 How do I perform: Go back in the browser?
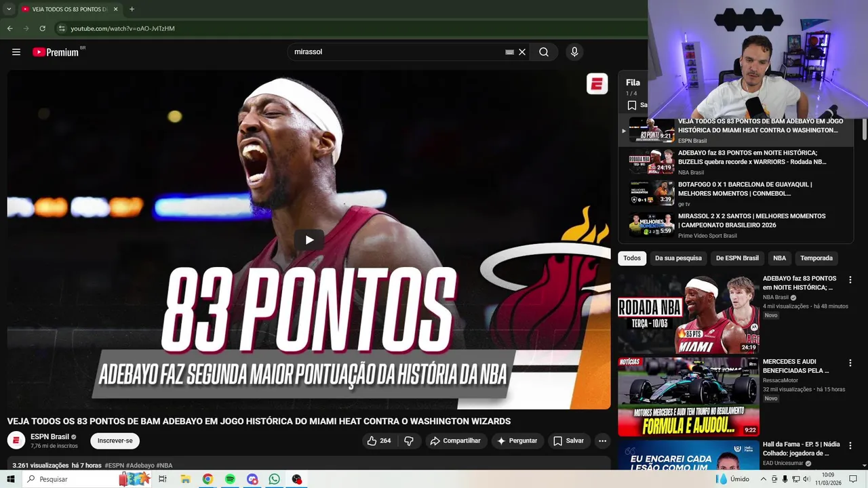click(9, 28)
